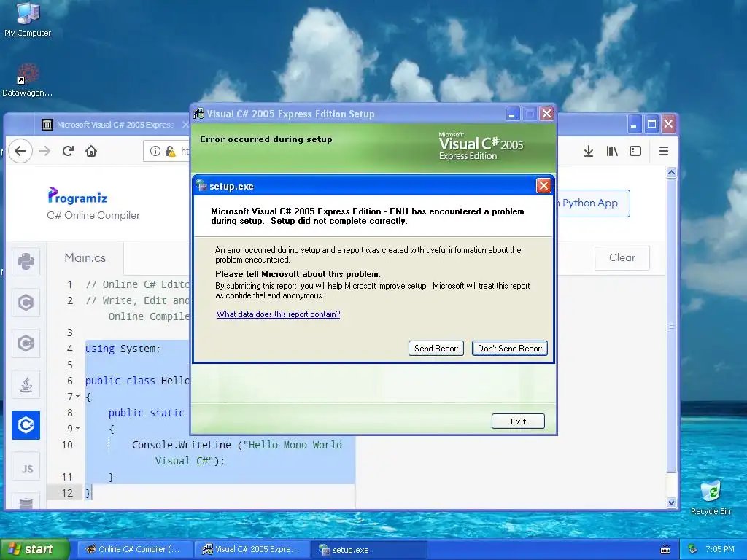
Task: Open 'What data does this report contain?' link
Action: [278, 314]
